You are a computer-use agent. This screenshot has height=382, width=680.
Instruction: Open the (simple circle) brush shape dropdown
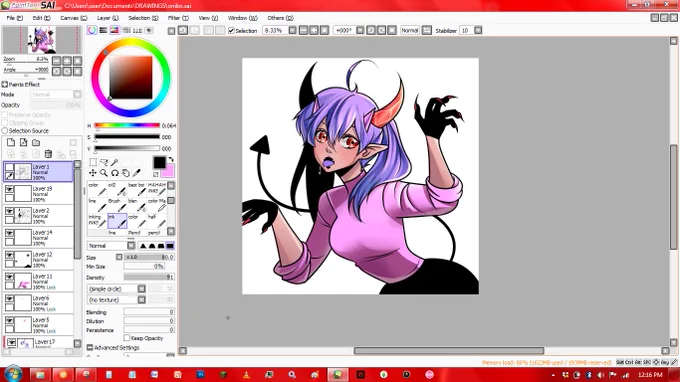pos(141,289)
